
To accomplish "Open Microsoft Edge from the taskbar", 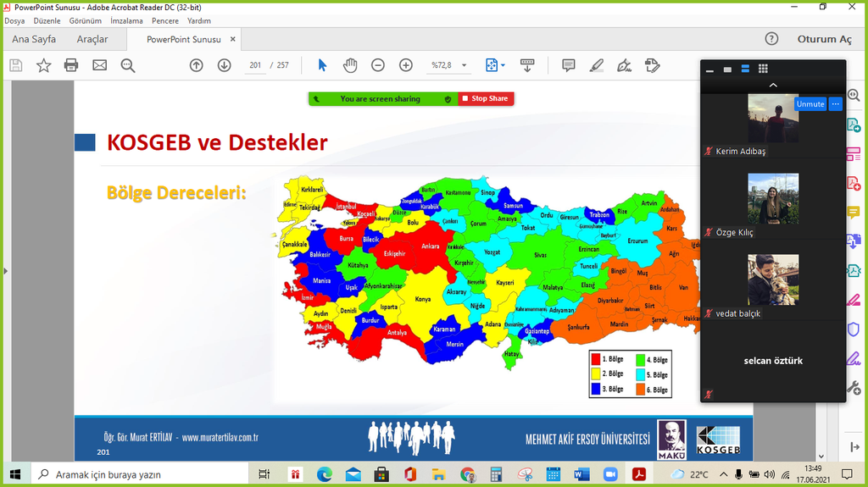I will pyautogui.click(x=325, y=474).
